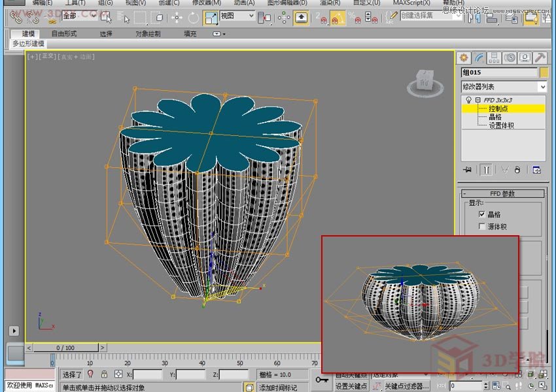
Task: Toggle the Angle Snap button
Action: [338, 18]
